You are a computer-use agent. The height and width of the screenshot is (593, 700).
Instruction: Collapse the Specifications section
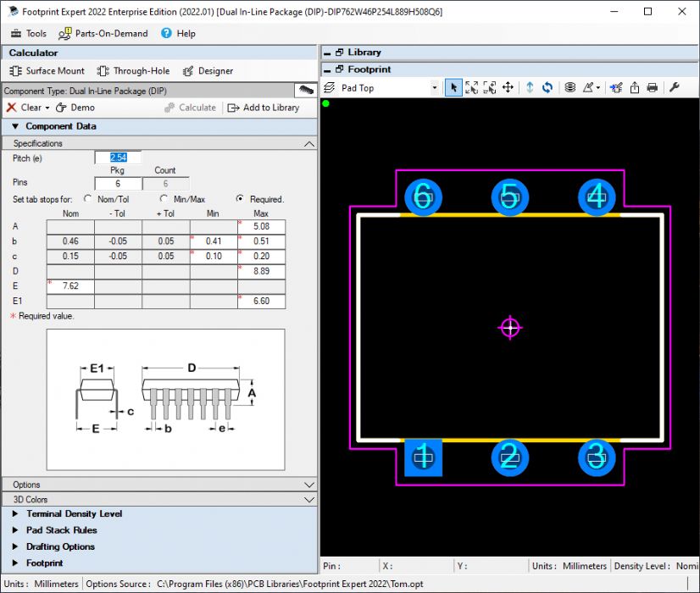(x=309, y=144)
